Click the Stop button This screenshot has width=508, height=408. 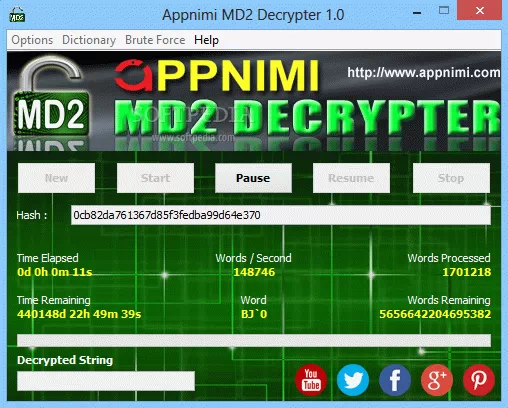point(451,178)
